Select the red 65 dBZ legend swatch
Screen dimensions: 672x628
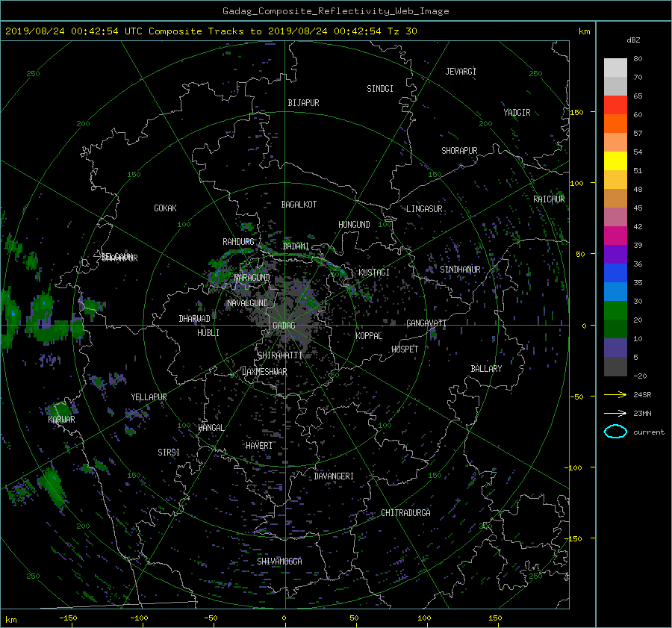(615, 105)
